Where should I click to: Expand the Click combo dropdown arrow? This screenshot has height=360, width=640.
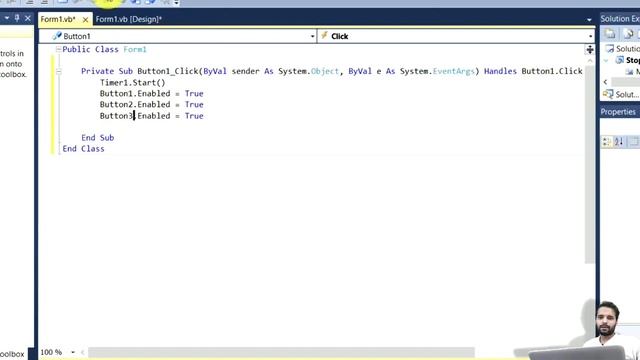(x=591, y=36)
